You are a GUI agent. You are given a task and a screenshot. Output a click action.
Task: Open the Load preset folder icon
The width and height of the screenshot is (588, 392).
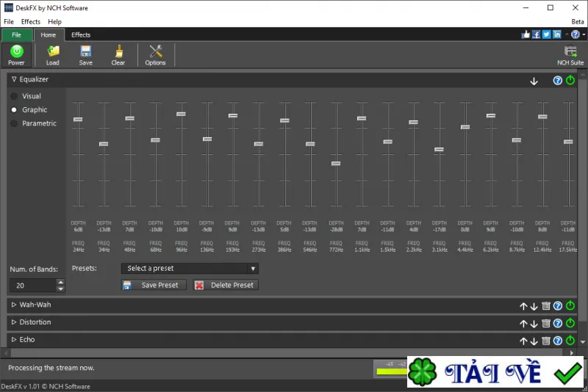tap(53, 51)
